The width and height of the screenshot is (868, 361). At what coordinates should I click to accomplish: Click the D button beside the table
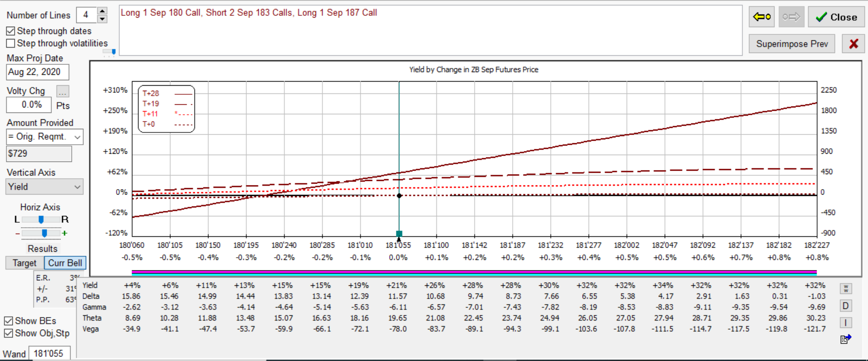click(x=846, y=306)
